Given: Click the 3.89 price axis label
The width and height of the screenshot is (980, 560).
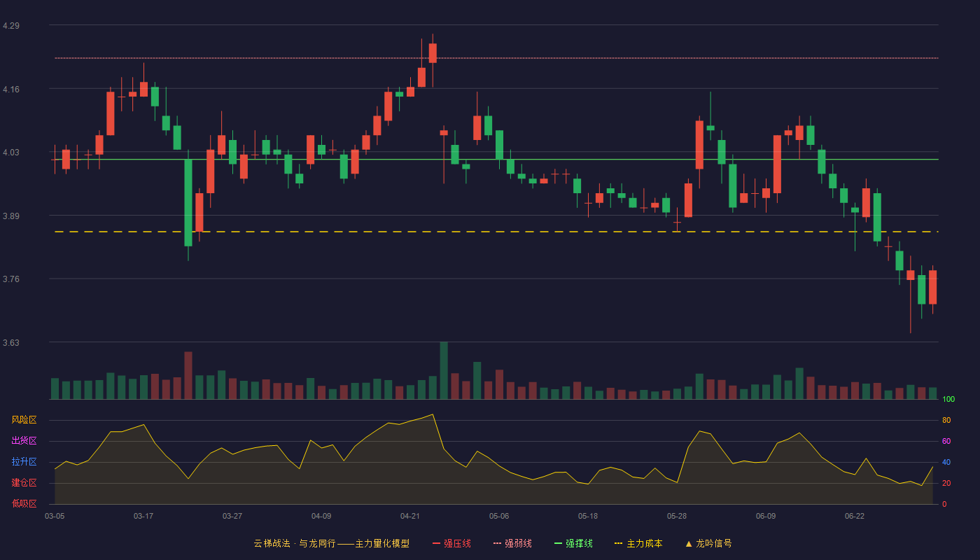Looking at the screenshot, I should coord(11,216).
